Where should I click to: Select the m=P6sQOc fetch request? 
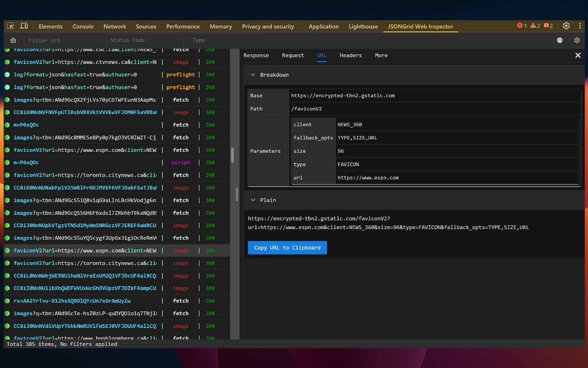[x=117, y=125]
